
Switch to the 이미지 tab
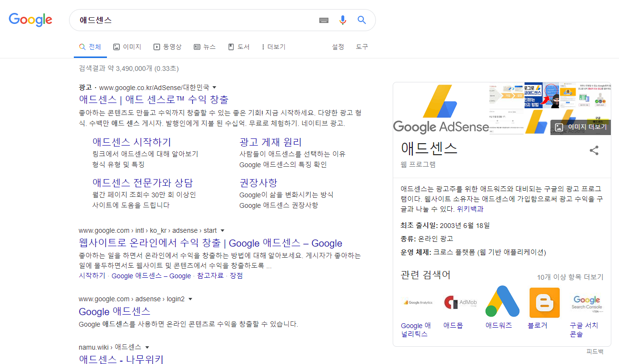(127, 47)
